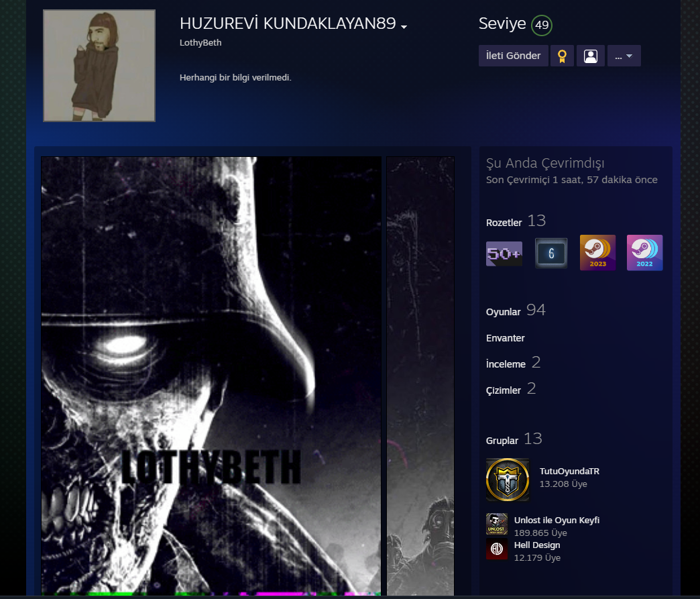Click the 13.208 Üye member count
The height and width of the screenshot is (599, 700).
(563, 484)
